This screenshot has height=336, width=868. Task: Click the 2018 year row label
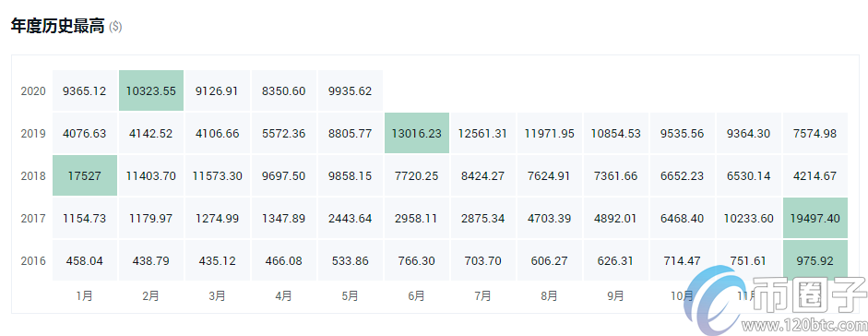point(33,176)
